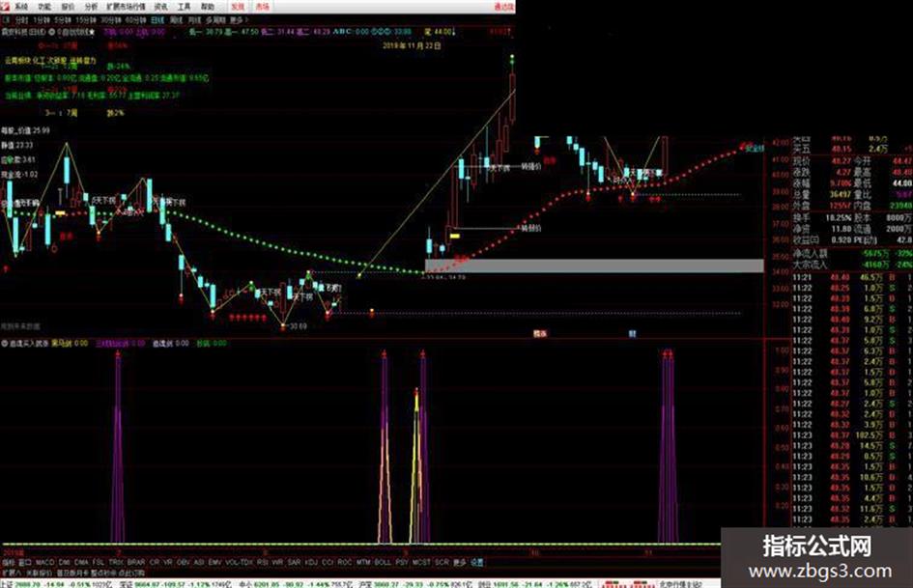
Task: Switch indicator to VOL-TDX
Action: [239, 562]
